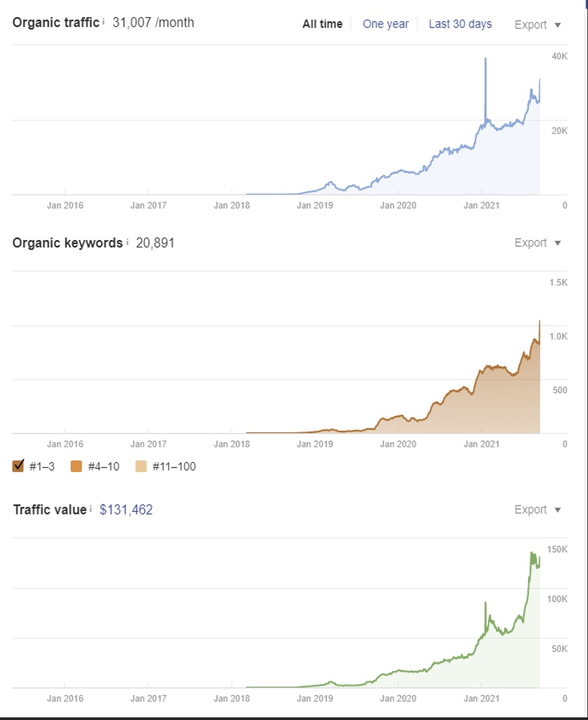Click info icon beside Organic traffic
Image resolution: width=588 pixels, height=720 pixels.
104,22
